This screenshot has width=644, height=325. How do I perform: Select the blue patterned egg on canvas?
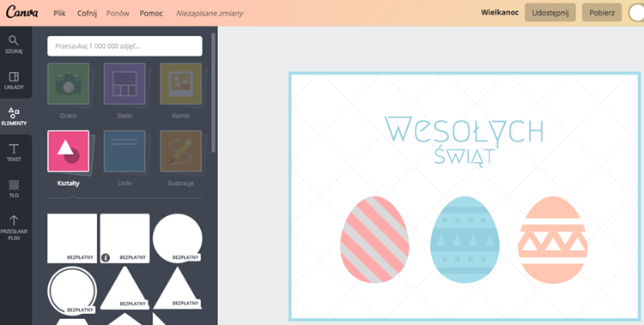tap(465, 239)
